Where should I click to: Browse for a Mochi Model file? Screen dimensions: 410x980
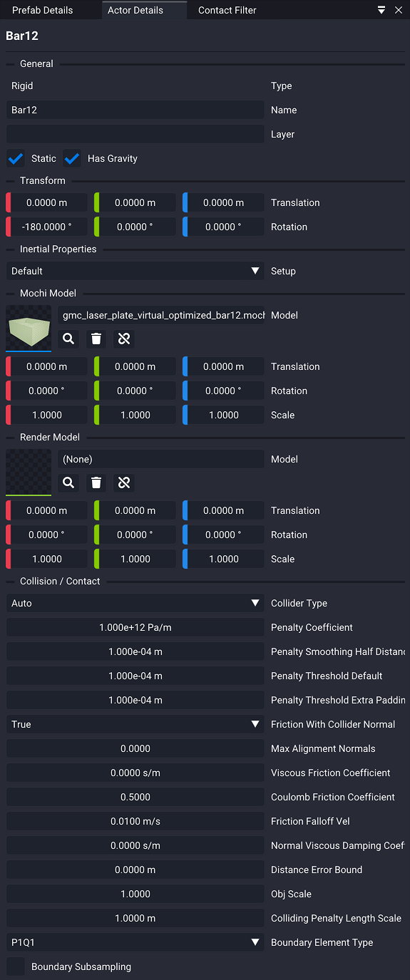[68, 339]
